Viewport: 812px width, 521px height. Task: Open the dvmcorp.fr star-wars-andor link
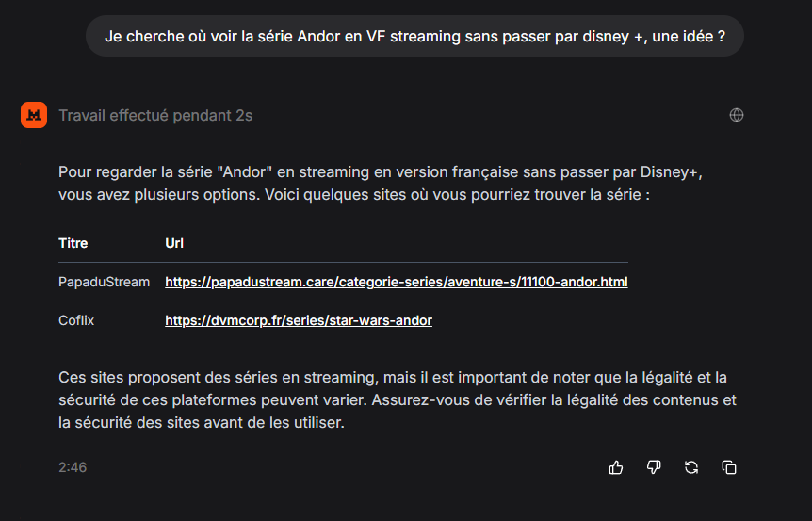(x=299, y=320)
